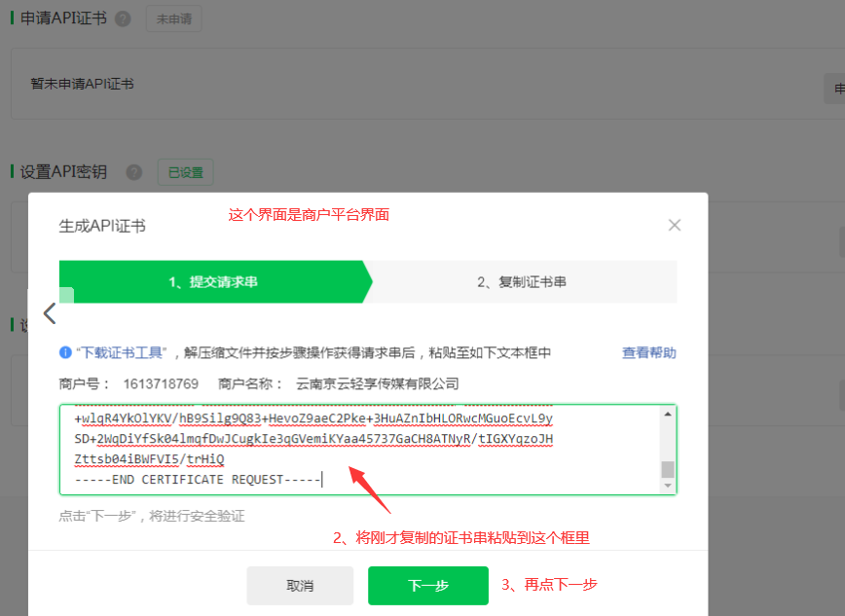The width and height of the screenshot is (845, 616).
Task: Select step 1、提交请求串
Action: 212,282
